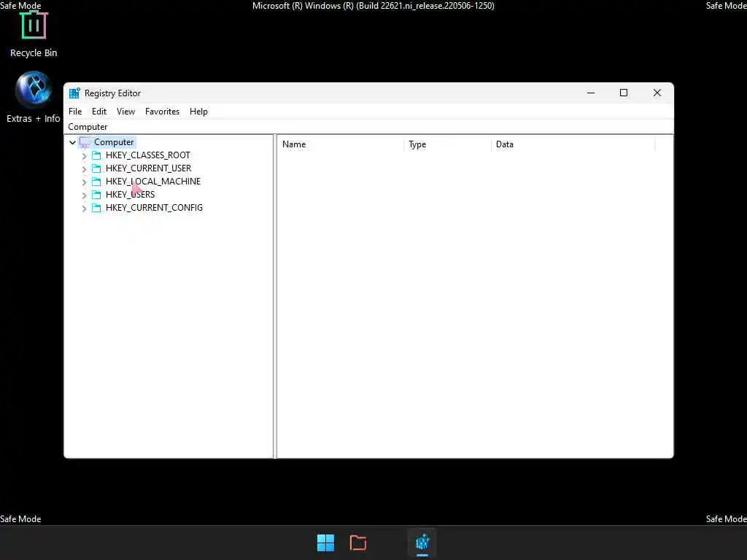Sort by the Name column header
This screenshot has width=747, height=560.
point(341,144)
